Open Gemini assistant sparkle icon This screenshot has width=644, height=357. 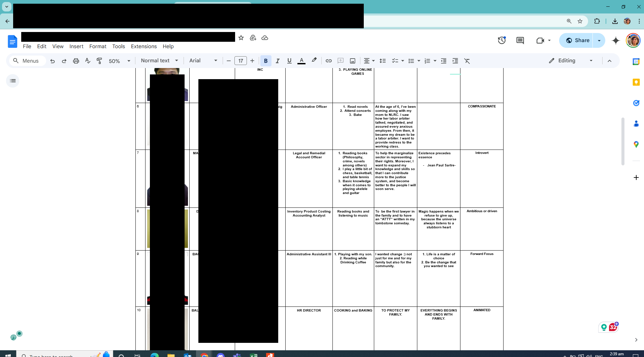pyautogui.click(x=616, y=40)
